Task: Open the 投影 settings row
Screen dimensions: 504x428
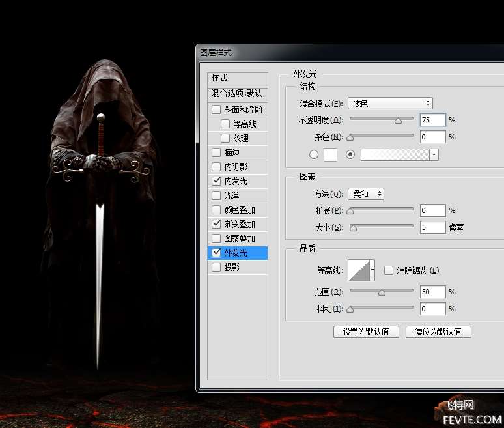Action: (238, 267)
